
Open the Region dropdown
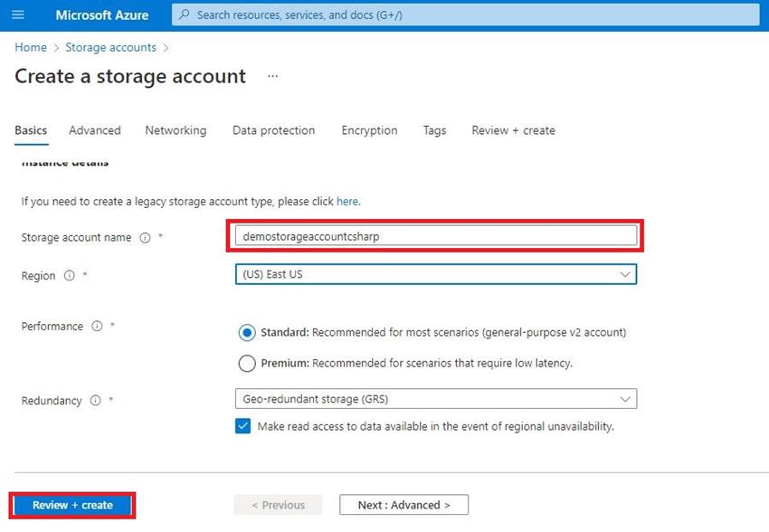tap(624, 274)
